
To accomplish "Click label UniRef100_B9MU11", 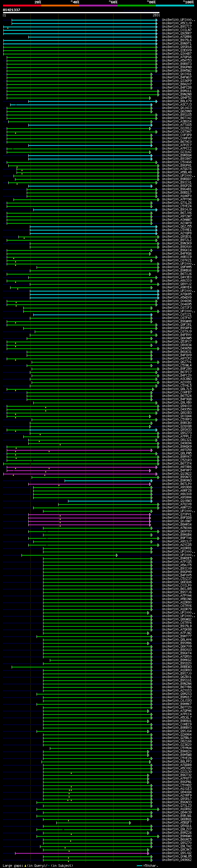I will [x=177, y=91].
